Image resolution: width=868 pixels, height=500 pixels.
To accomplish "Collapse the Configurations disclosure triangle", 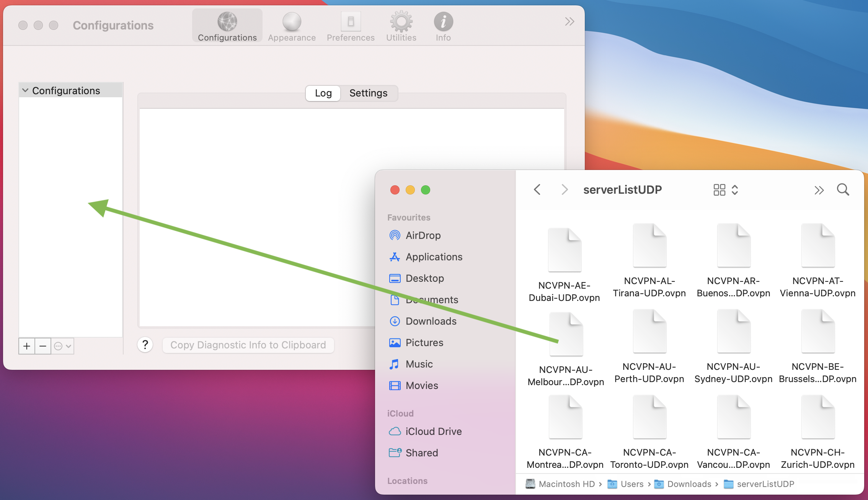I will click(25, 90).
